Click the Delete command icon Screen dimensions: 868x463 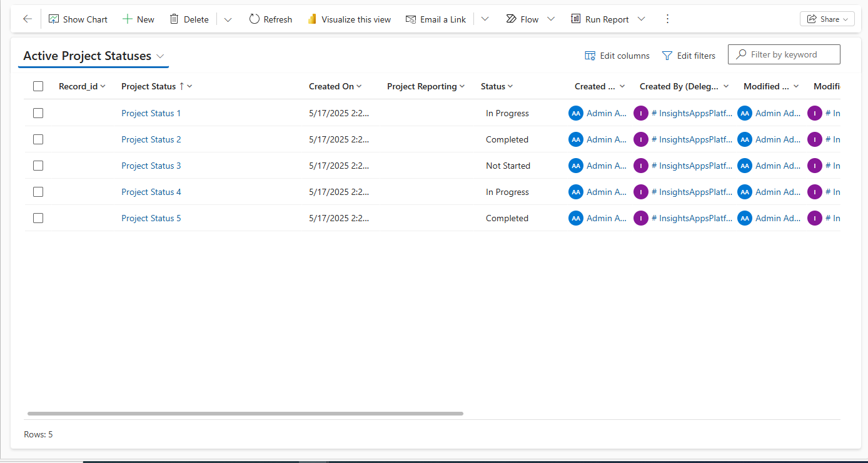coord(174,19)
